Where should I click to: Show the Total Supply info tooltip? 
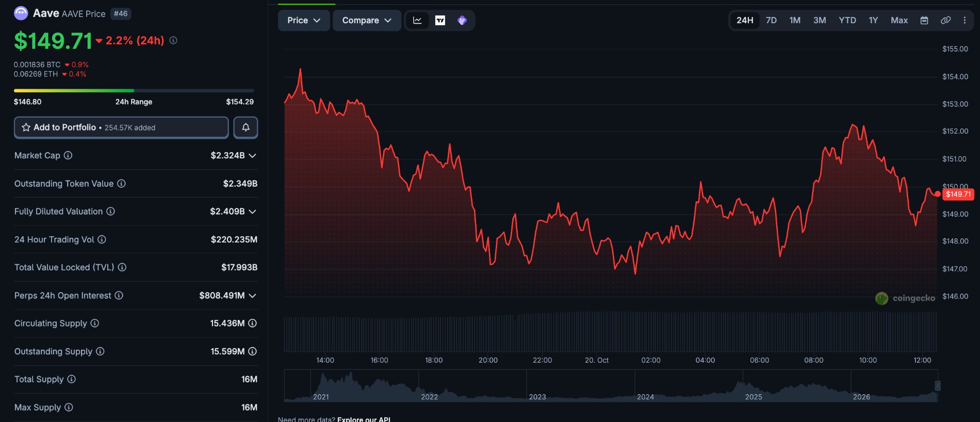[72, 379]
